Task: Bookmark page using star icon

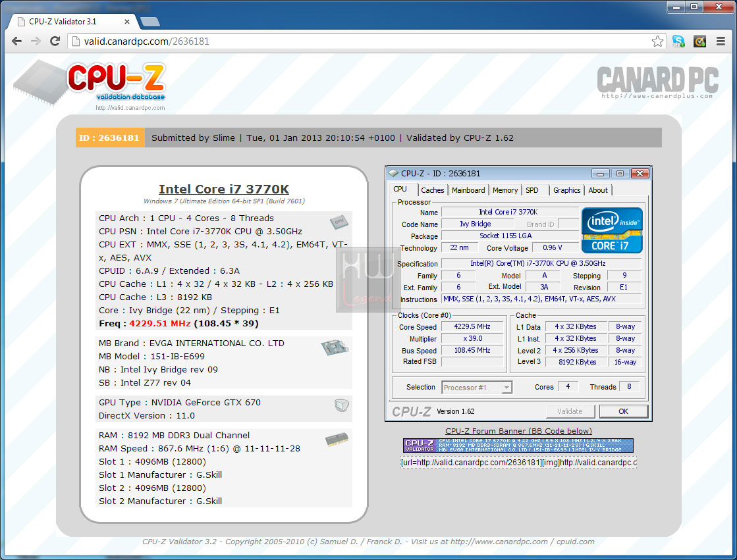Action: click(x=657, y=41)
